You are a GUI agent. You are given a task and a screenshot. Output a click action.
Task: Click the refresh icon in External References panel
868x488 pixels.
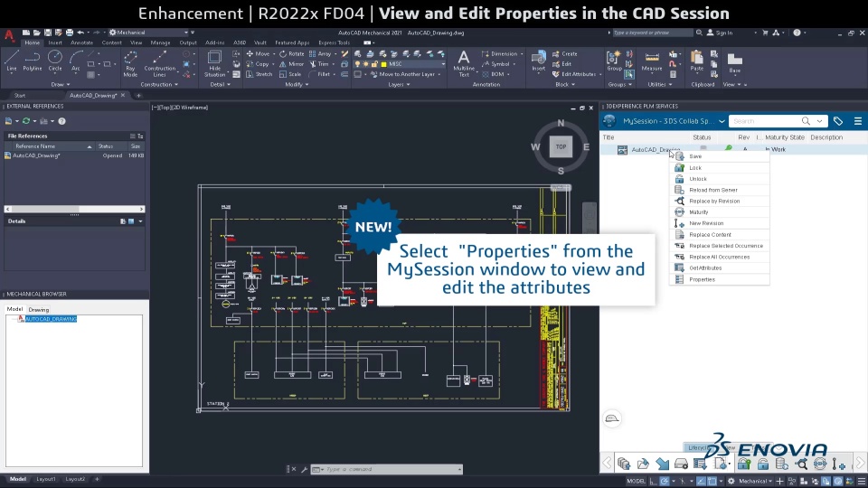25,120
